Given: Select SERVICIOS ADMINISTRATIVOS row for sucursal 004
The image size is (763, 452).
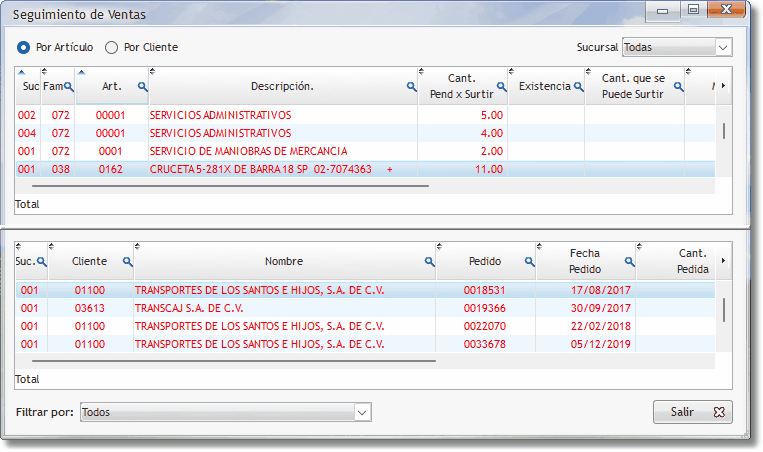Looking at the screenshot, I should click(365, 133).
